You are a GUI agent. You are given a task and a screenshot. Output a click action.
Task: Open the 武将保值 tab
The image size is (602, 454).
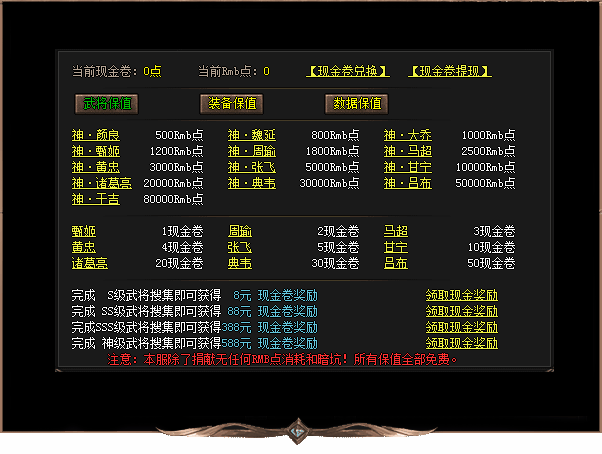pos(106,103)
